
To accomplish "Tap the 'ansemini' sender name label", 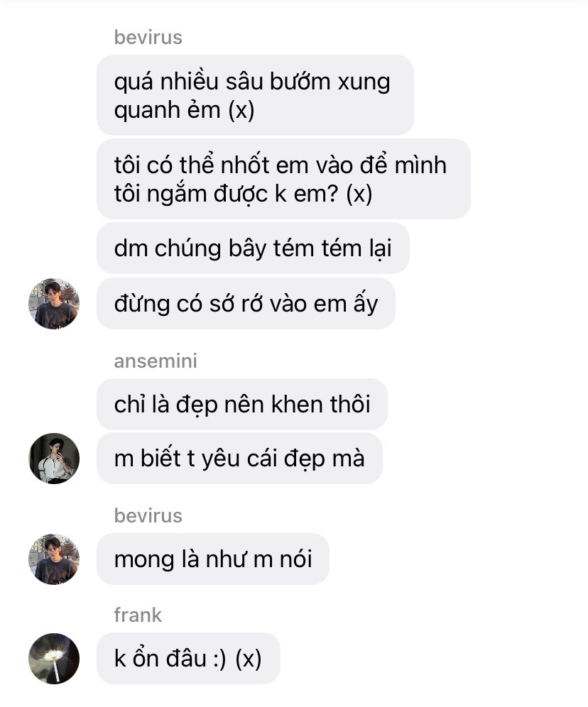I will point(156,361).
